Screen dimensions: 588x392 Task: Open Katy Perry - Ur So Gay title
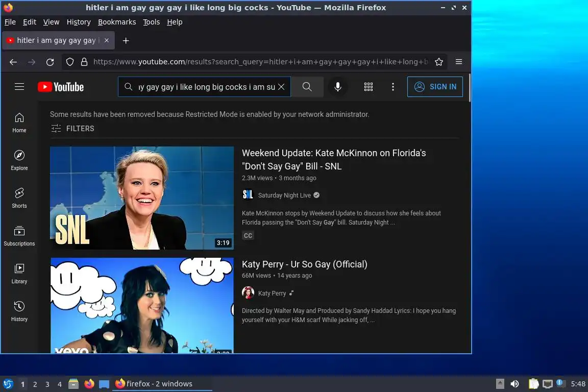coord(305,264)
